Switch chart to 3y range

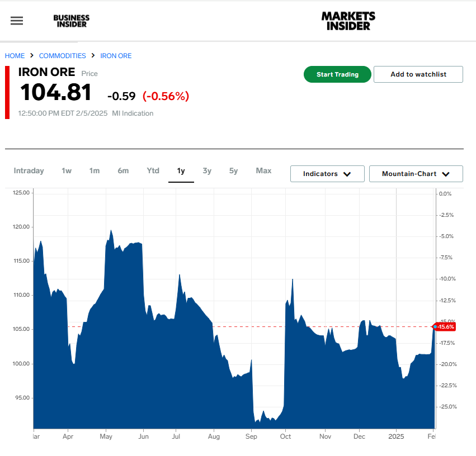pyautogui.click(x=207, y=171)
